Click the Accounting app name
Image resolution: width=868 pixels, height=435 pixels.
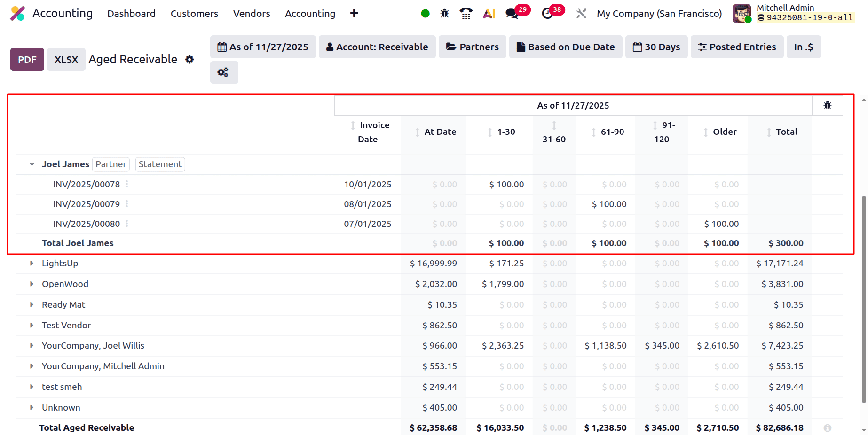click(x=63, y=14)
